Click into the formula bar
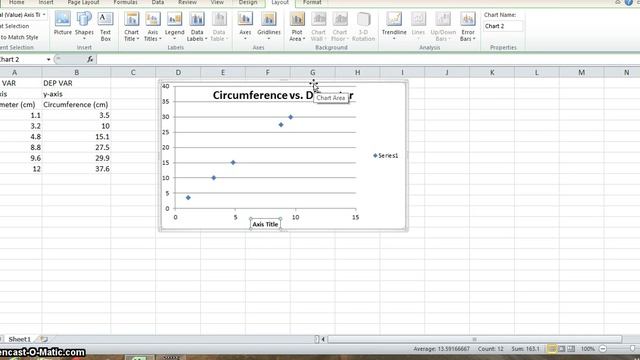Screen dimensions: 640x360 367,60
